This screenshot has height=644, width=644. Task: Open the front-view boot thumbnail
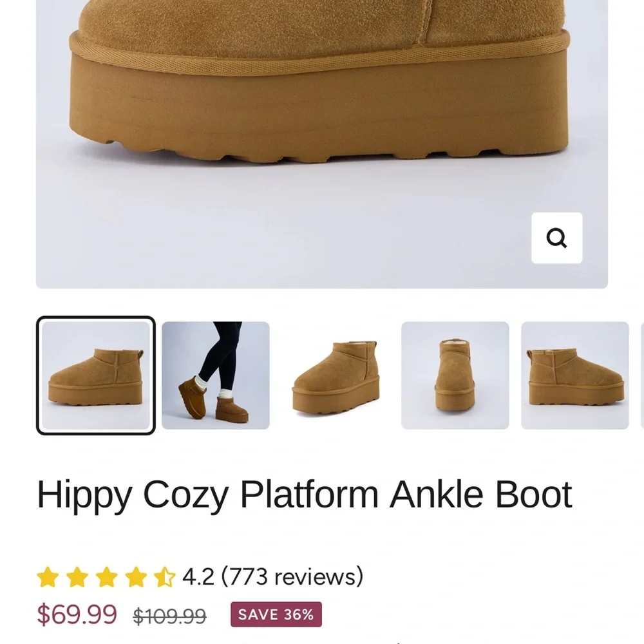455,375
